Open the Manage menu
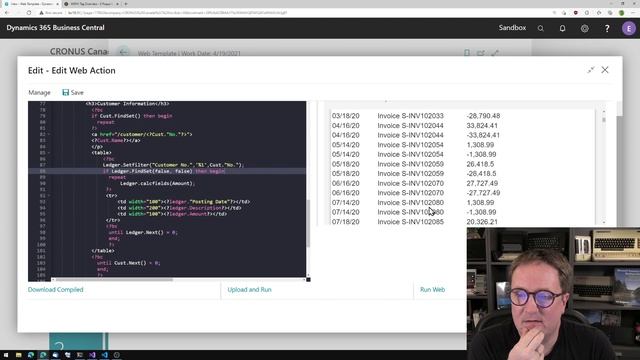Screen dimensions: 640x360 (39, 93)
